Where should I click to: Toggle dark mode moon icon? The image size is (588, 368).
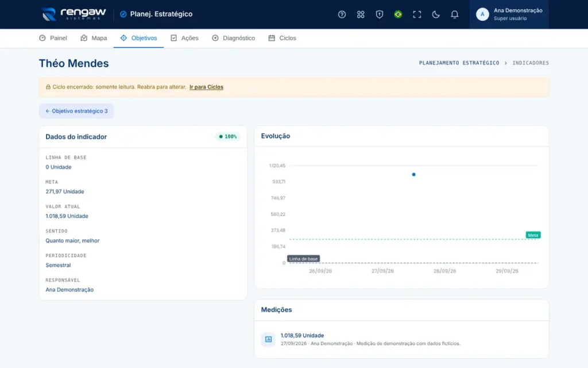pyautogui.click(x=435, y=14)
